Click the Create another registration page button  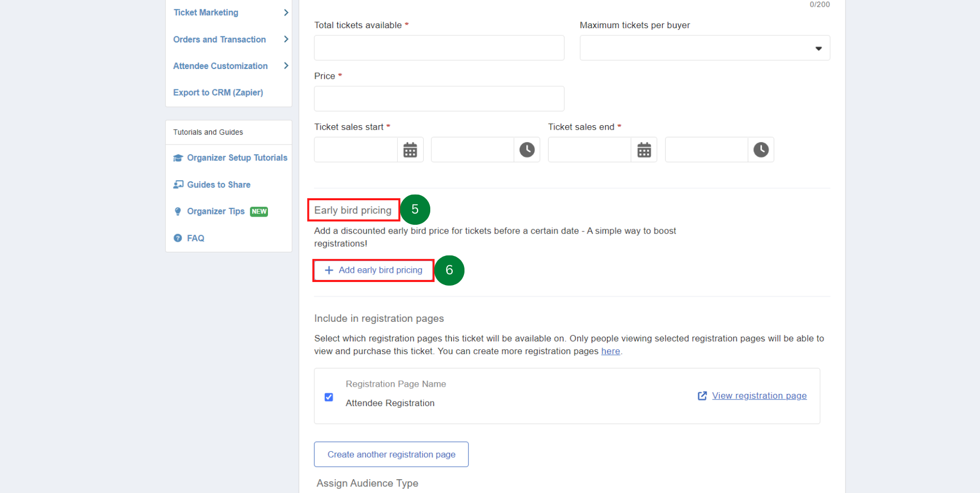(391, 454)
